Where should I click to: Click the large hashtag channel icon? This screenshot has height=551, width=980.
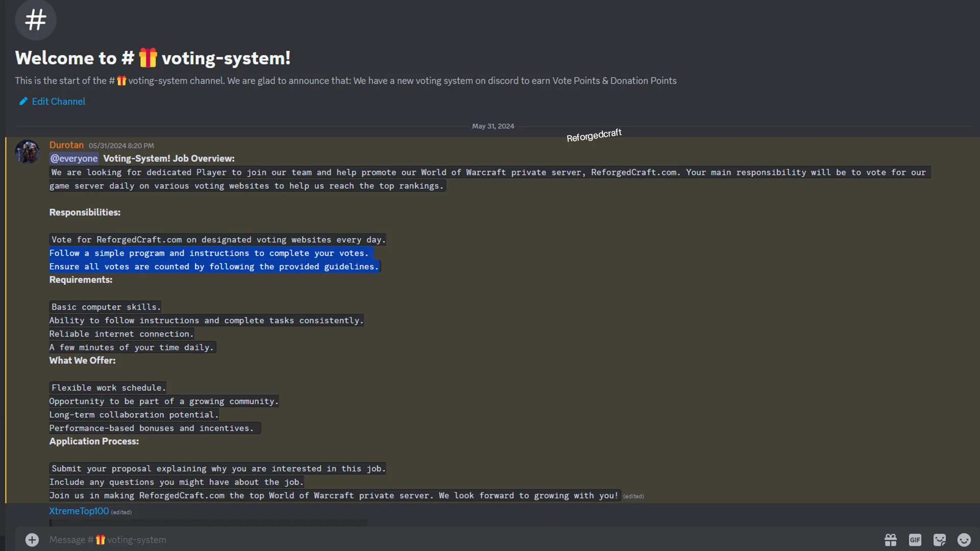(36, 20)
